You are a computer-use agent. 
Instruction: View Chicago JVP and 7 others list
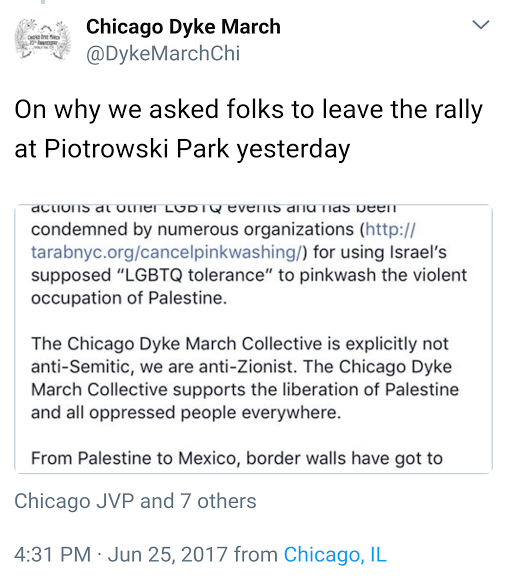(x=135, y=501)
